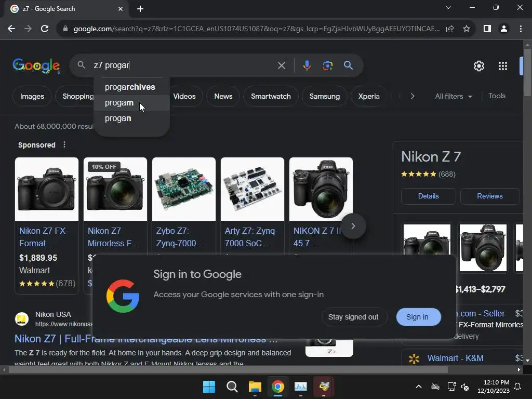532x399 pixels.
Task: Open the clock and date in taskbar
Action: tap(494, 387)
